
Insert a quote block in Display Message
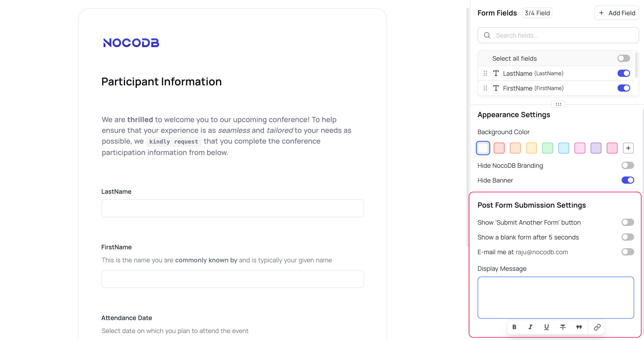click(x=579, y=327)
